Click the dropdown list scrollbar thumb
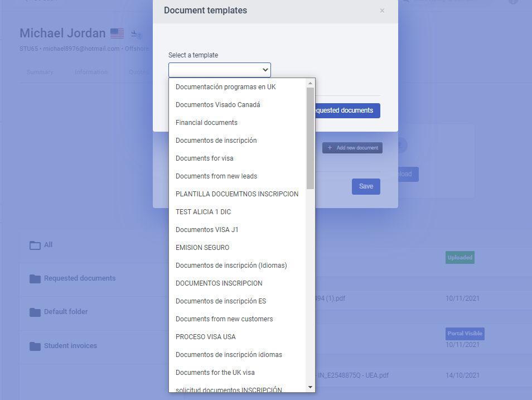This screenshot has height=400, width=532. coord(310,138)
